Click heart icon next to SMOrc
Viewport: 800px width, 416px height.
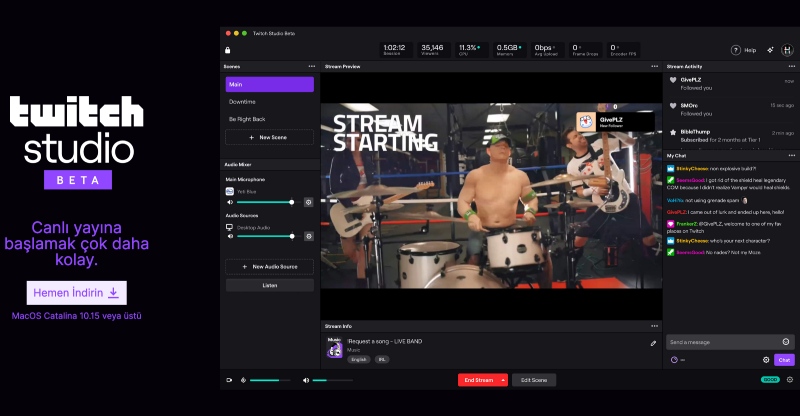(673, 106)
